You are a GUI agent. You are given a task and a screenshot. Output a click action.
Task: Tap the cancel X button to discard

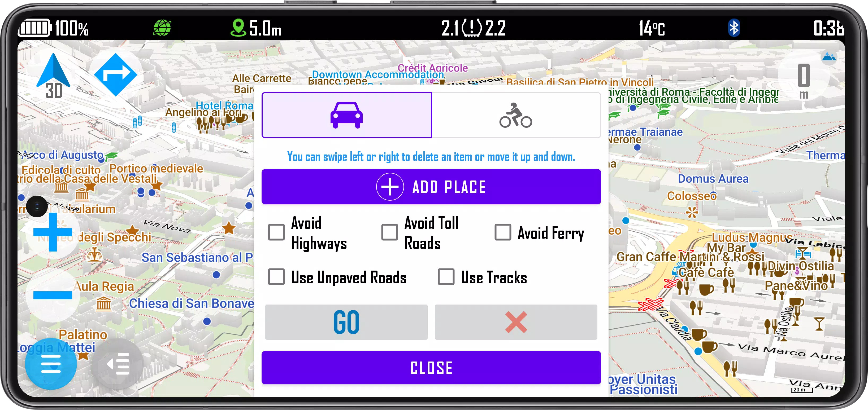[515, 321]
